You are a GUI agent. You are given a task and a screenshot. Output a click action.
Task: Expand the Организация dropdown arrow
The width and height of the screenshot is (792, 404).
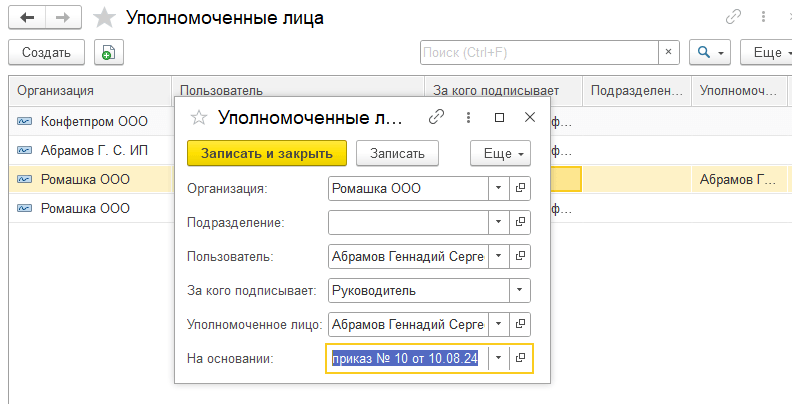click(499, 188)
